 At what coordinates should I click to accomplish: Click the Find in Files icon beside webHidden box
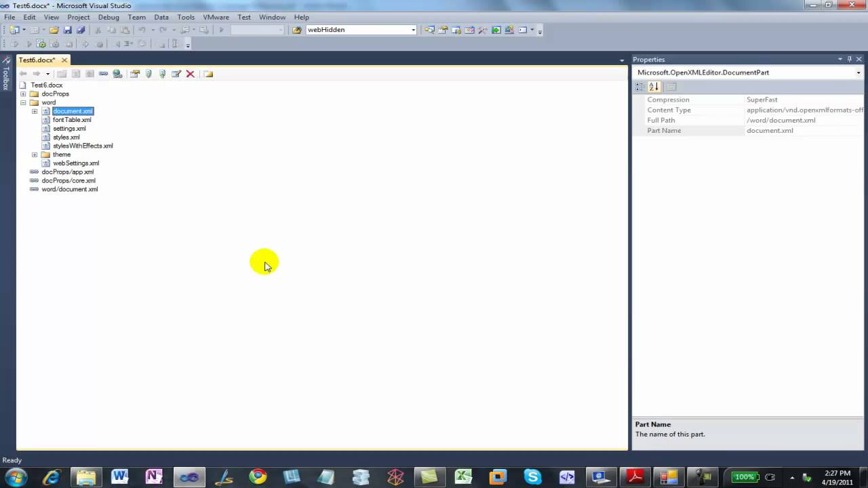point(296,30)
